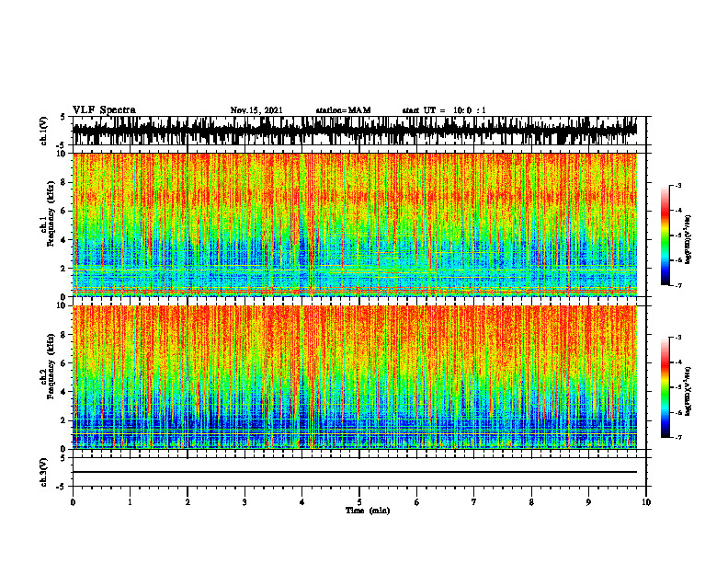
Task: Click the "station=MAM" label
Action: pos(343,110)
